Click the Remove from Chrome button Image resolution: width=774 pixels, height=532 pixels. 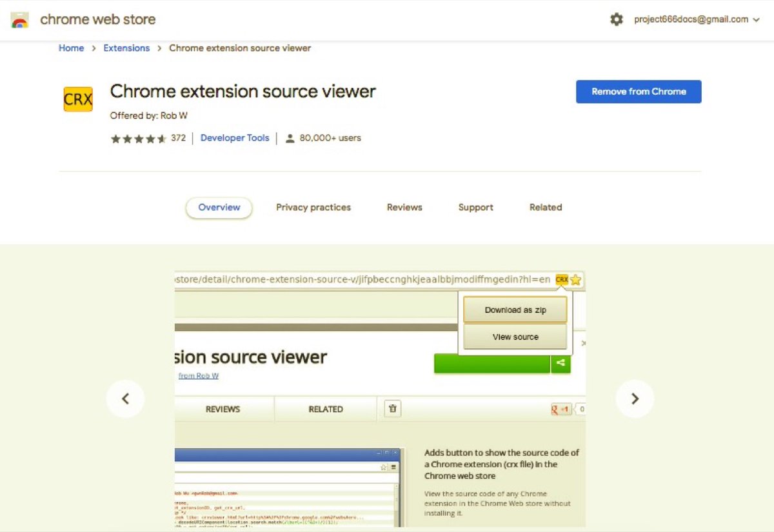coord(639,92)
